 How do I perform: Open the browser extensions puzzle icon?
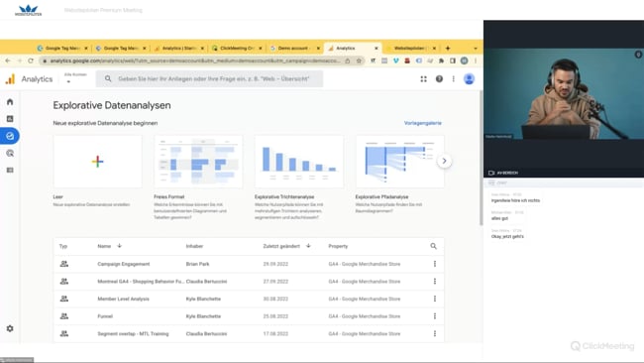(x=441, y=60)
